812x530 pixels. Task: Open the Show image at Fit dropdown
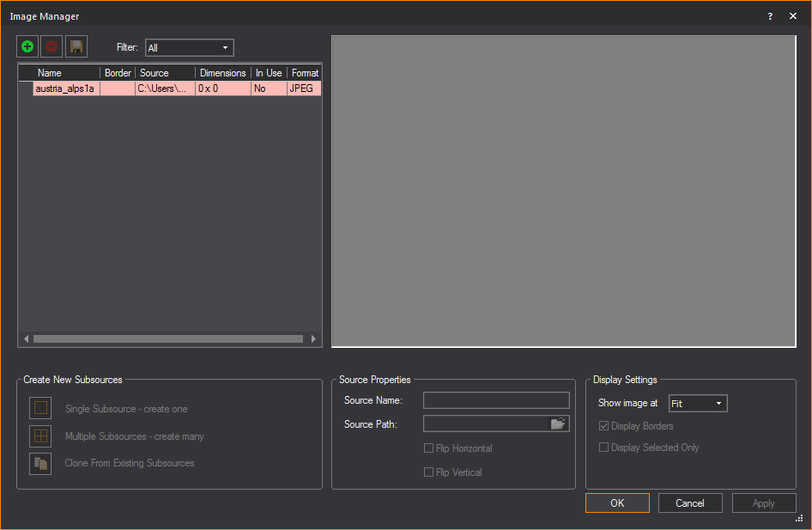pyautogui.click(x=697, y=404)
